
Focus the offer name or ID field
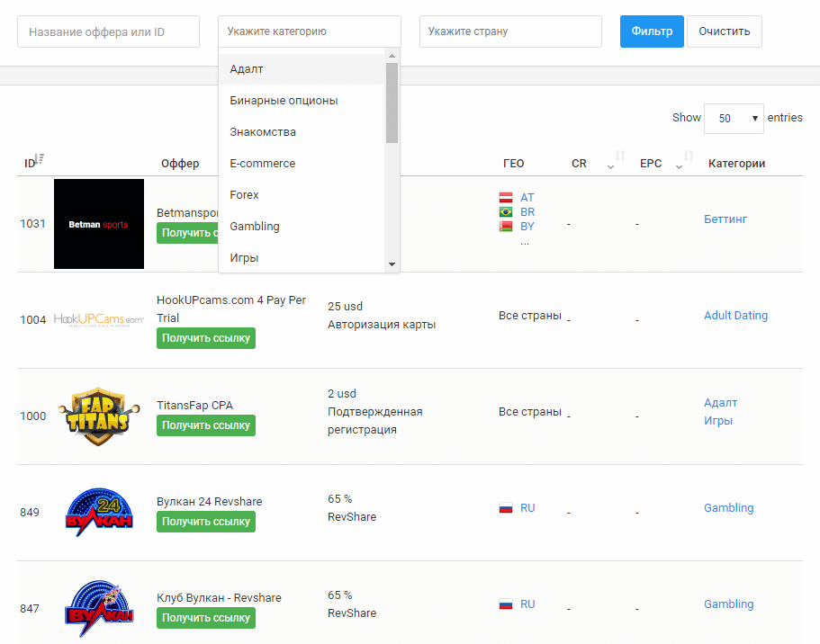click(108, 31)
